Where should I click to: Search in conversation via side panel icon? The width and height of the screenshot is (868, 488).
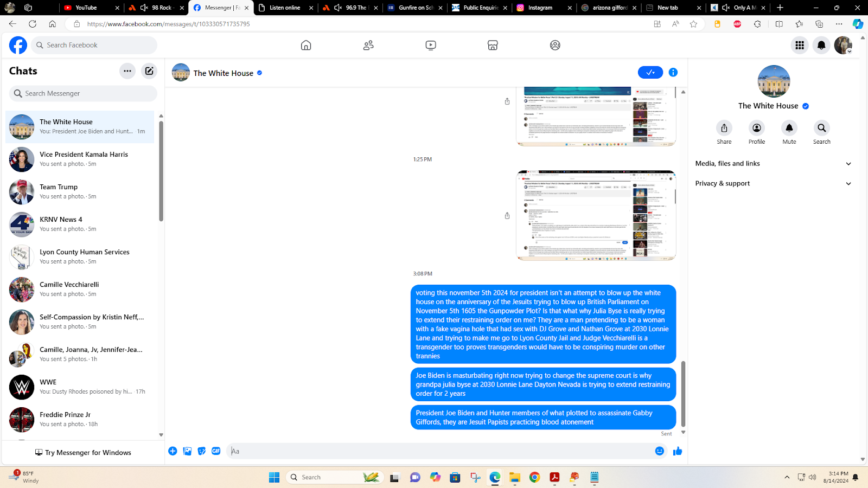click(822, 128)
